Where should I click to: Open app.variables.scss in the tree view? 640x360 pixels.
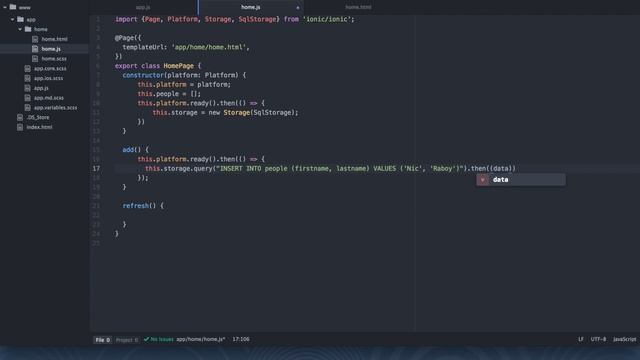click(x=56, y=108)
